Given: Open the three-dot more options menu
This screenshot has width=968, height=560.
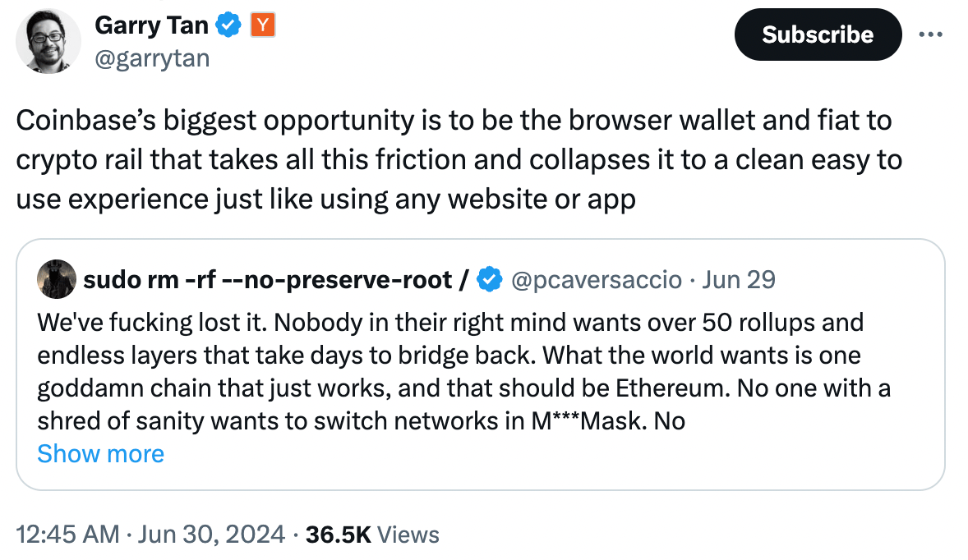Looking at the screenshot, I should [x=930, y=34].
